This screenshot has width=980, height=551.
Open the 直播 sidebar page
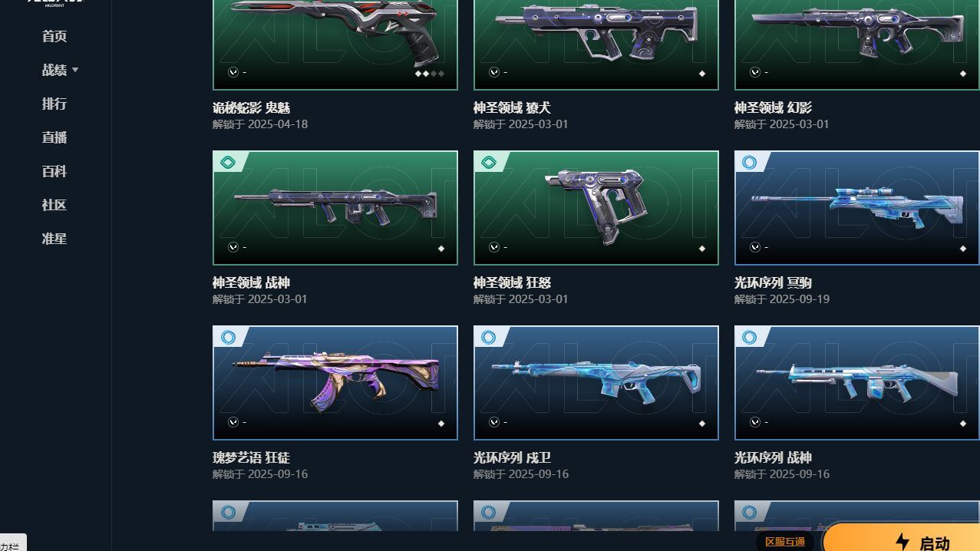[x=54, y=137]
